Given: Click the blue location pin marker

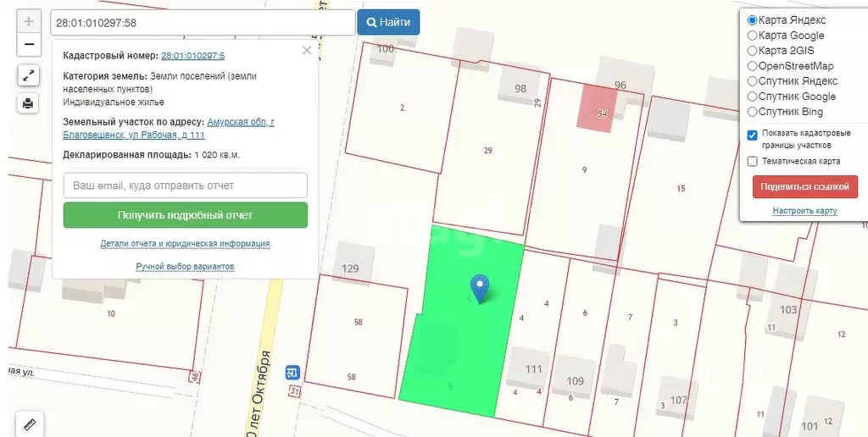Looking at the screenshot, I should pyautogui.click(x=481, y=288).
